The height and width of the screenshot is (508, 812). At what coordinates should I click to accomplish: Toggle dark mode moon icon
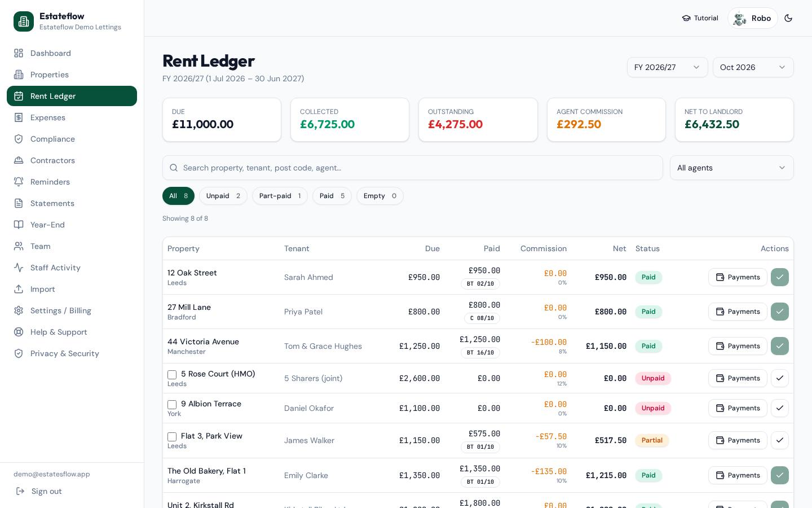(x=788, y=18)
